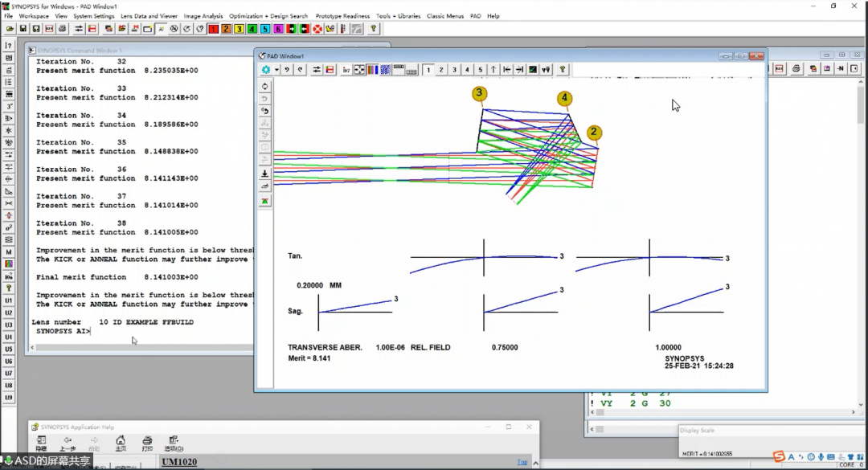Click the magenta number 6 configuration button
This screenshot has width=868, height=470.
coord(278,29)
